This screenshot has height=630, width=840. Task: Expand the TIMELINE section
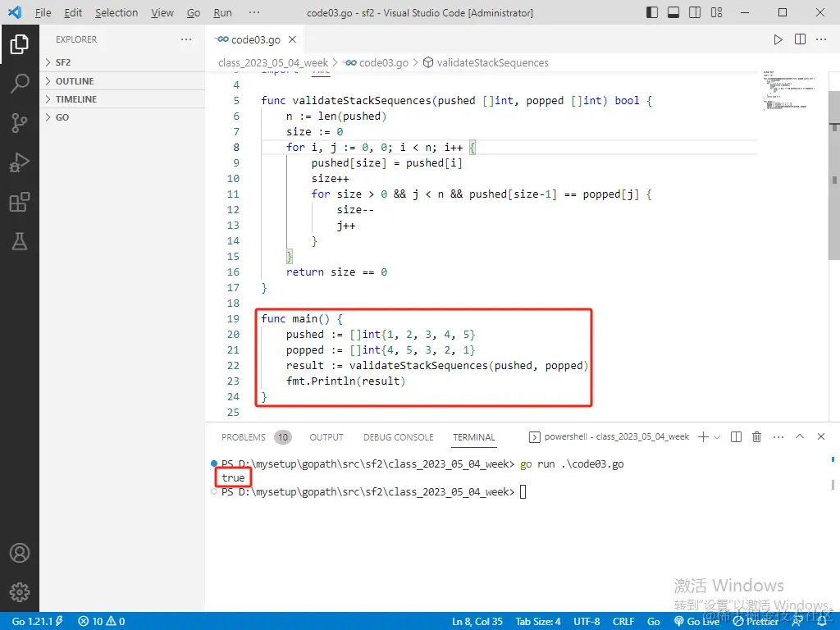tap(122, 99)
